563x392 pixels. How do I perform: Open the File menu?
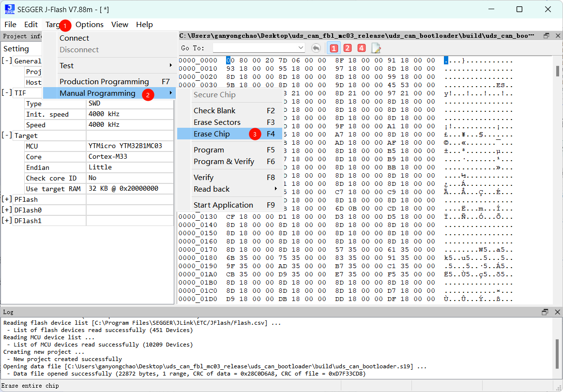tap(11, 24)
